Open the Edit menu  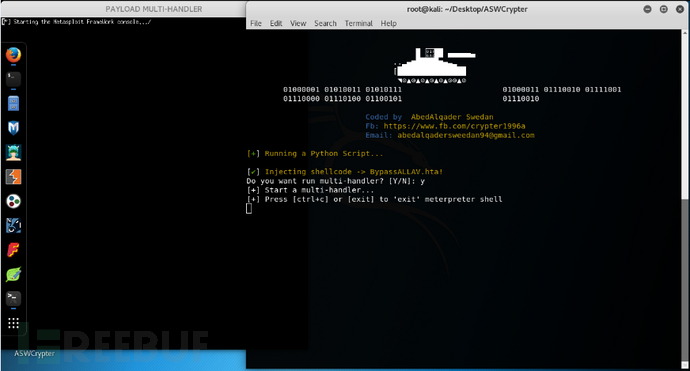(276, 23)
